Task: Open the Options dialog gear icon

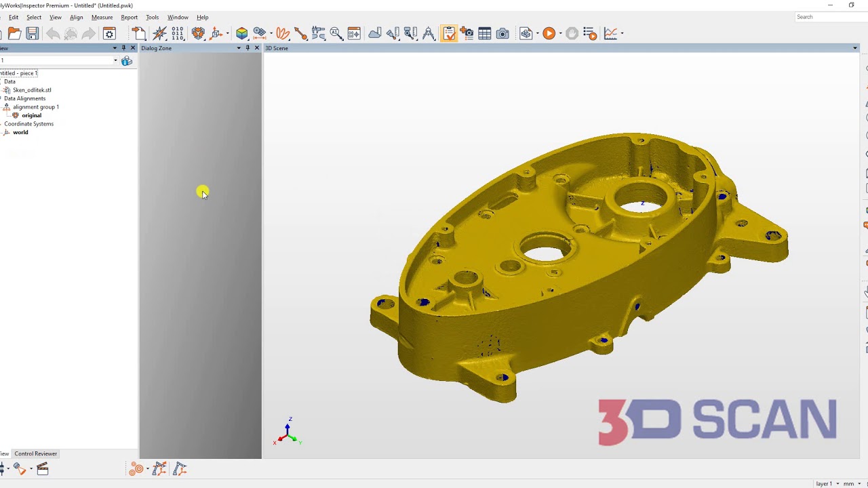Action: pyautogui.click(x=109, y=33)
